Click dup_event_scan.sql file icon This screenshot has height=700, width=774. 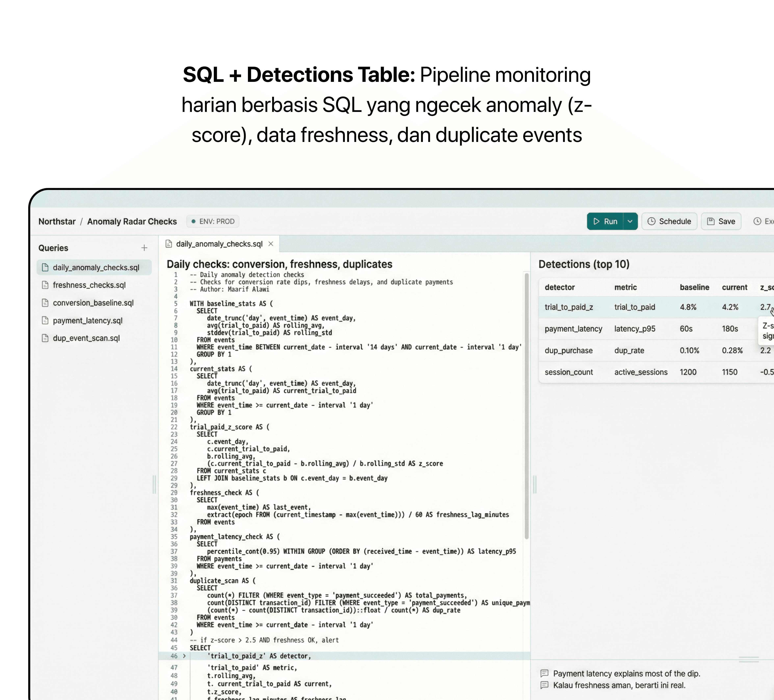[45, 338]
